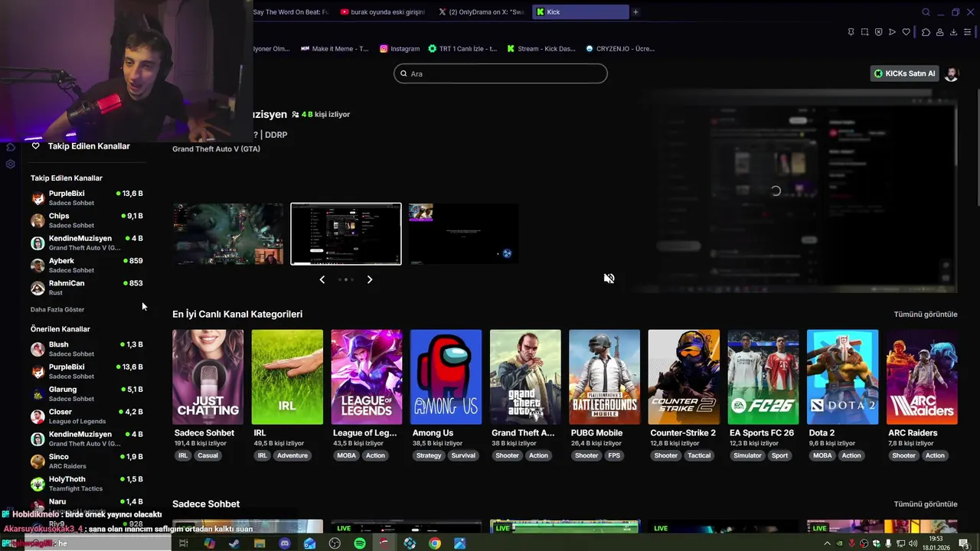Click the browser tab search magnifier icon

(926, 12)
